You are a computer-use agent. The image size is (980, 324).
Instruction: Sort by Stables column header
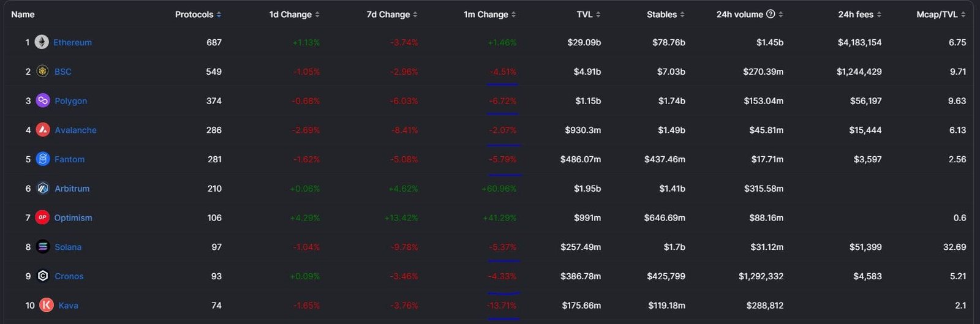(x=661, y=15)
